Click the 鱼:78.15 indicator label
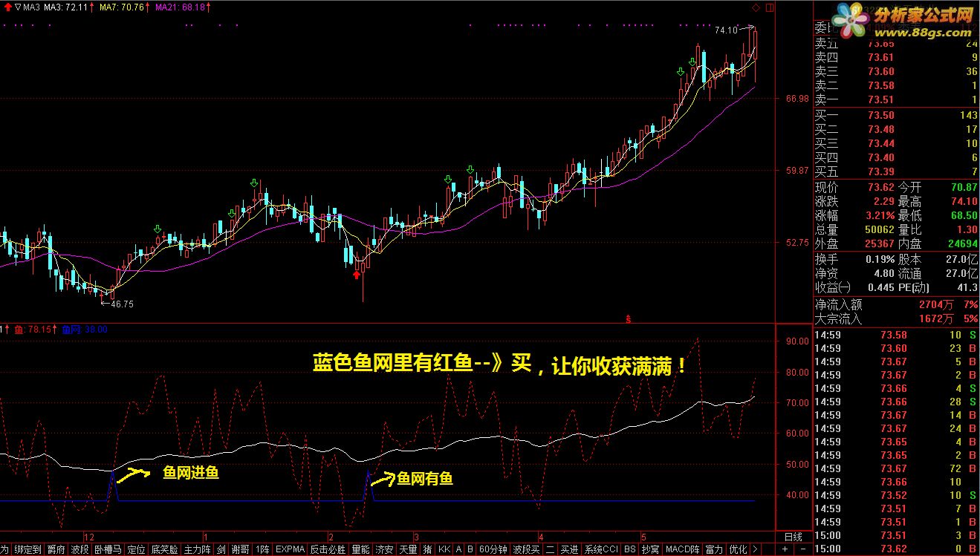The image size is (980, 556). pos(33,328)
